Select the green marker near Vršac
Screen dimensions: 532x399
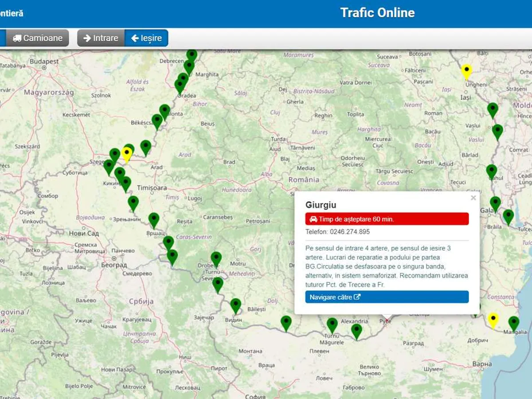click(153, 219)
